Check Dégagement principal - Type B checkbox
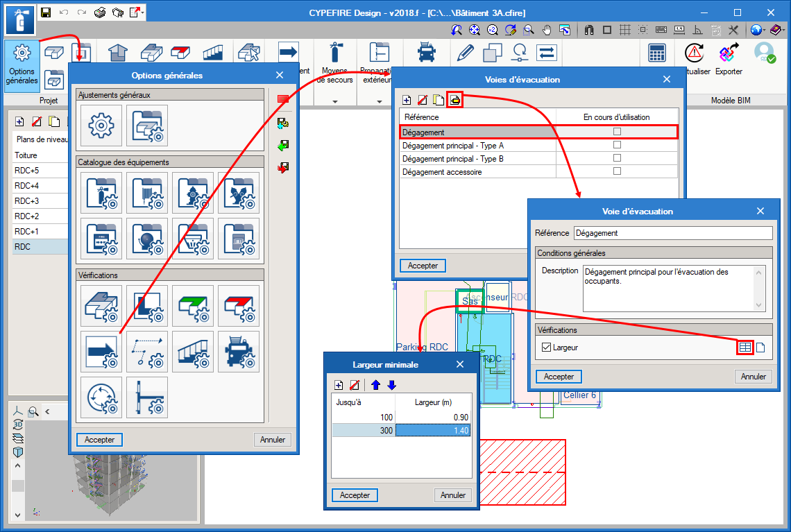Screen dimensions: 791x532 click(x=617, y=158)
